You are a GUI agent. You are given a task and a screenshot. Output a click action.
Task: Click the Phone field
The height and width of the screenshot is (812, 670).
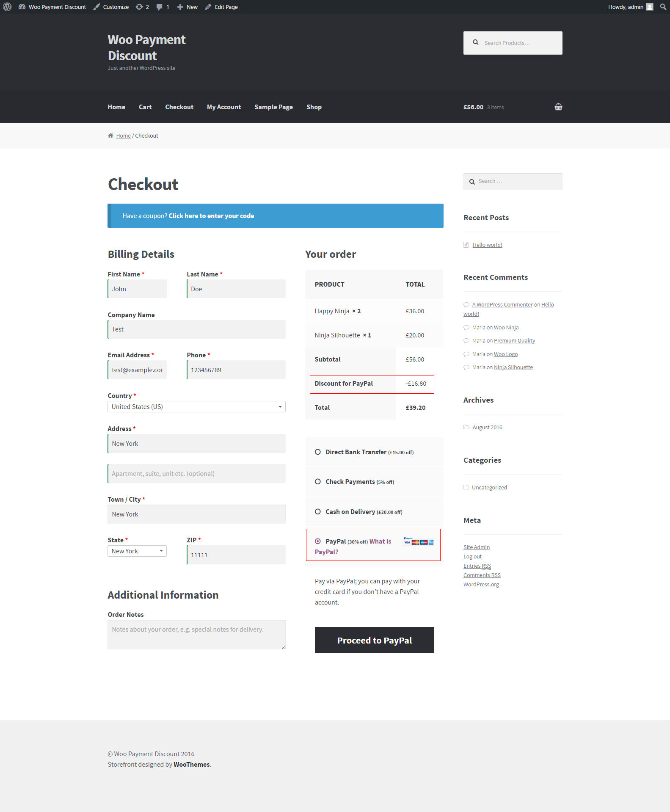(236, 370)
